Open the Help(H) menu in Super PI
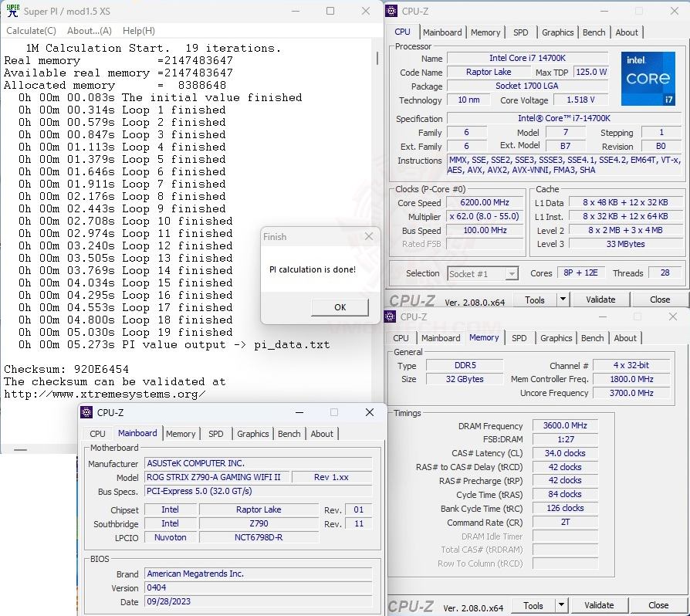 point(139,31)
